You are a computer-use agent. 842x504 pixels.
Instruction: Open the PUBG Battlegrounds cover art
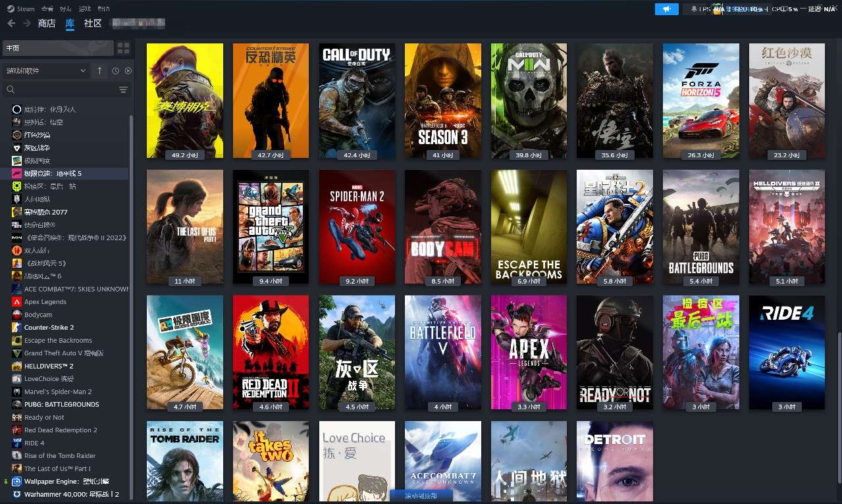[700, 227]
